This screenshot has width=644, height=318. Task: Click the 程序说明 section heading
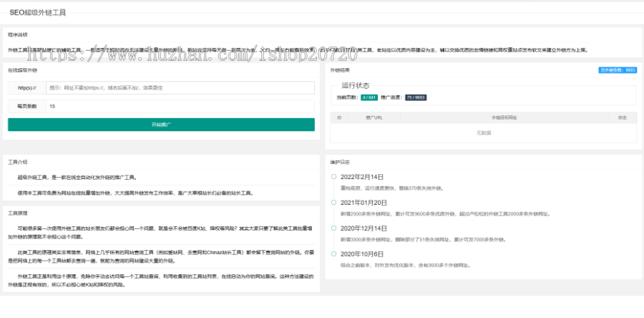[x=18, y=35]
